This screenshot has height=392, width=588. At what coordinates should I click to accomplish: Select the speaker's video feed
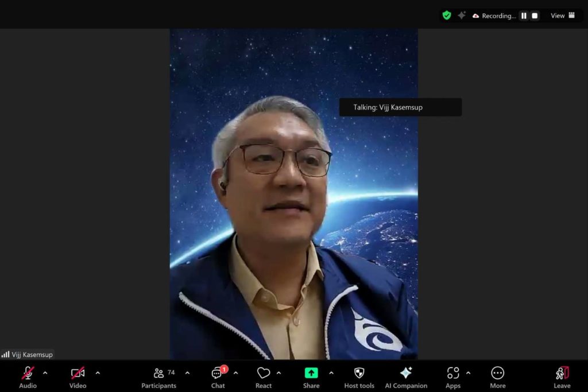(x=294, y=194)
